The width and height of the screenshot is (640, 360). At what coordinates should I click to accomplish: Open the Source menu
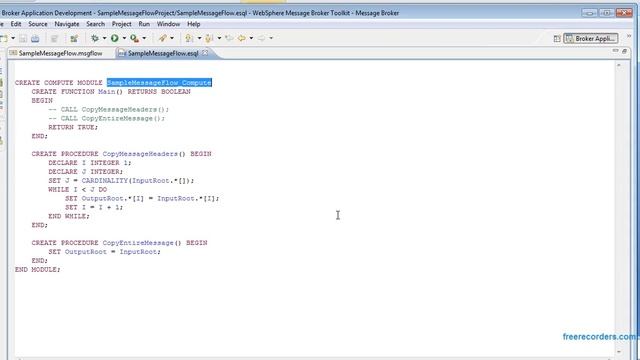point(38,24)
